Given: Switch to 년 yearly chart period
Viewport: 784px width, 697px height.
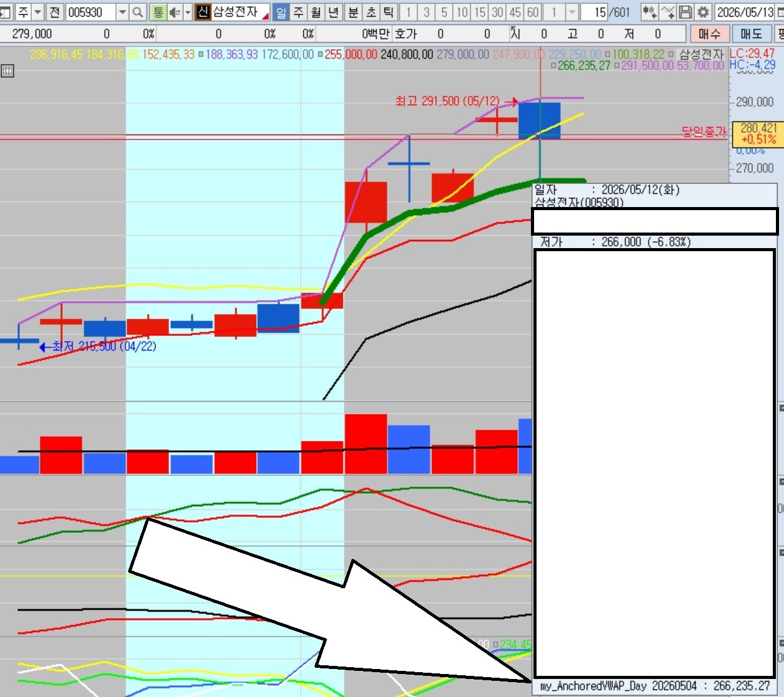Looking at the screenshot, I should [x=333, y=12].
